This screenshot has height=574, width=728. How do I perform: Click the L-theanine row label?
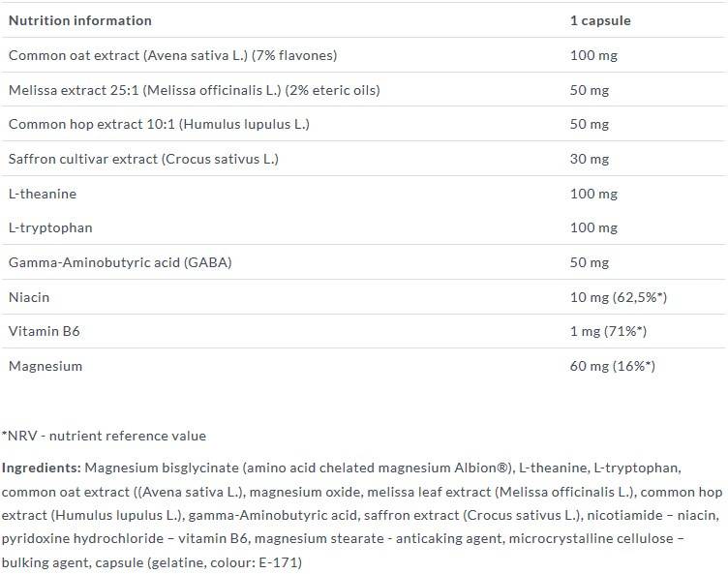click(x=43, y=194)
